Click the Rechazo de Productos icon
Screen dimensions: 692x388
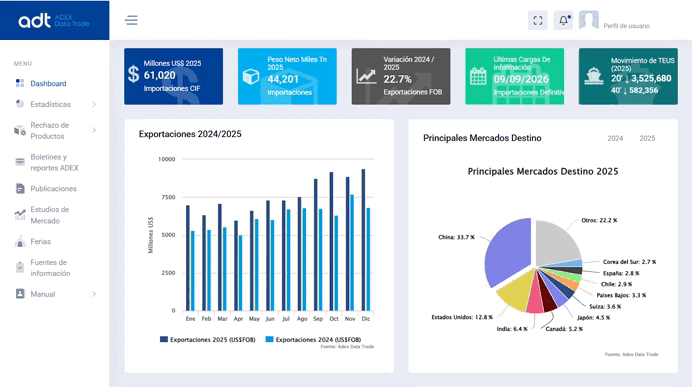pos(20,130)
